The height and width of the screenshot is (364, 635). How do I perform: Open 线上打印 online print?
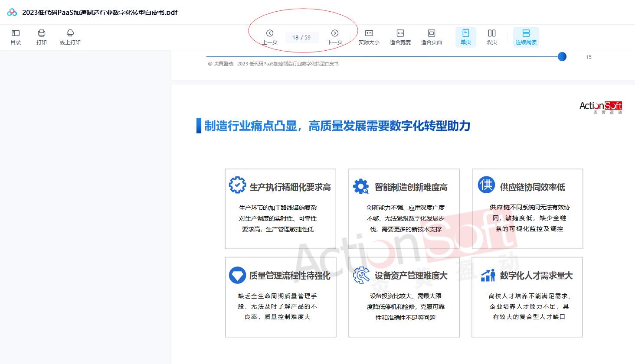pyautogui.click(x=70, y=37)
